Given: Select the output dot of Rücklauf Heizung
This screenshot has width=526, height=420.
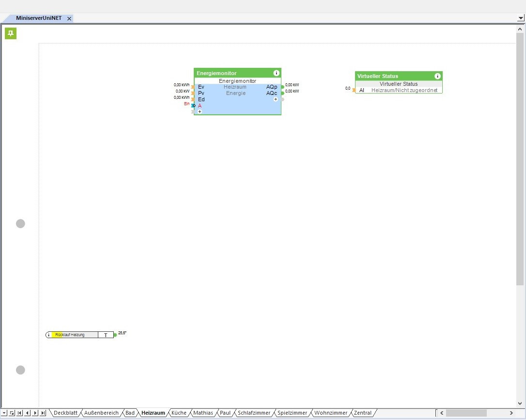Looking at the screenshot, I should pos(115,335).
